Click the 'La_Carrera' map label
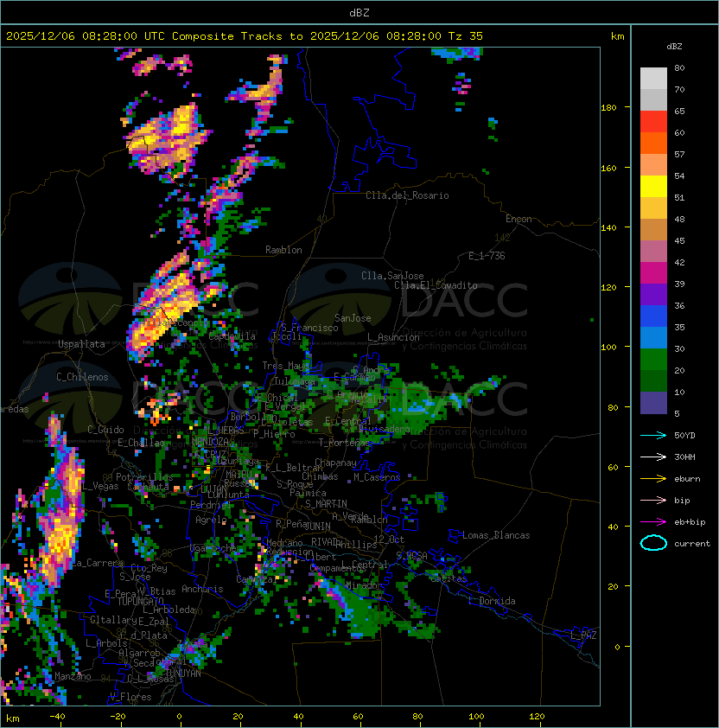The height and width of the screenshot is (728, 719). 98,563
